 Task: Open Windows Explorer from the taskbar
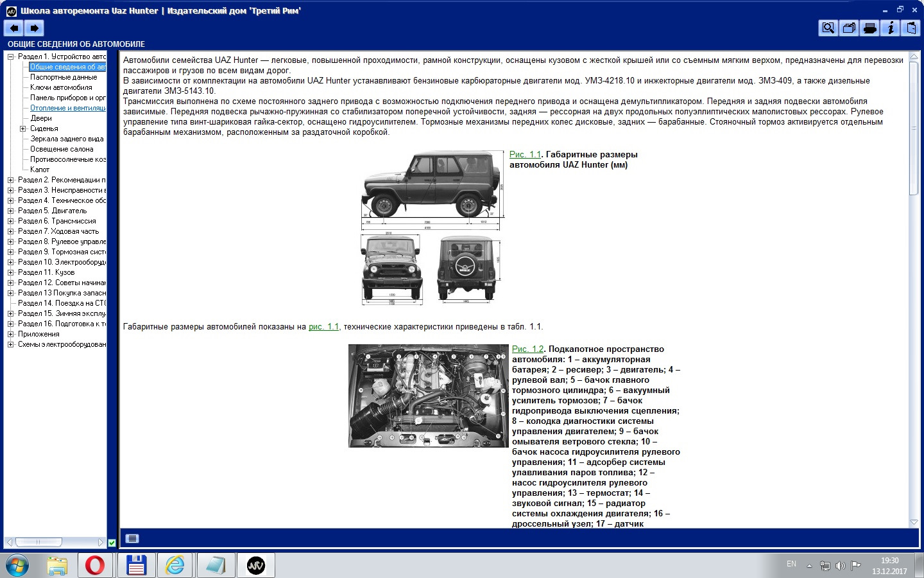pos(58,565)
